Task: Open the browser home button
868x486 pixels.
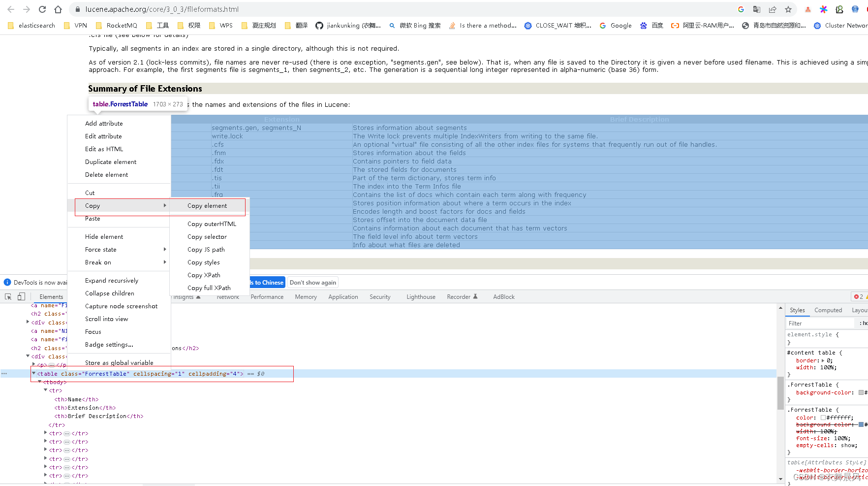Action: [58, 9]
